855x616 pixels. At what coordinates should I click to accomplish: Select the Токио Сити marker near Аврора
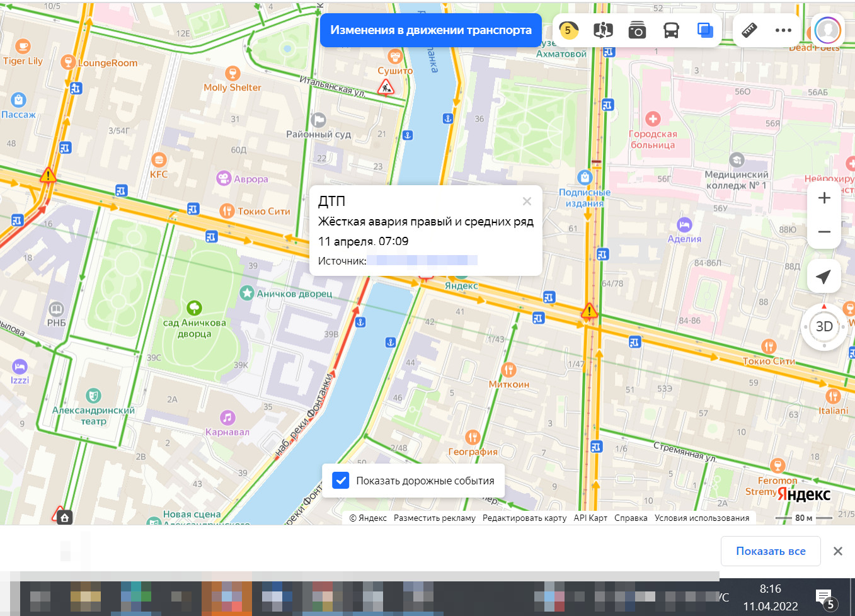pos(227,211)
